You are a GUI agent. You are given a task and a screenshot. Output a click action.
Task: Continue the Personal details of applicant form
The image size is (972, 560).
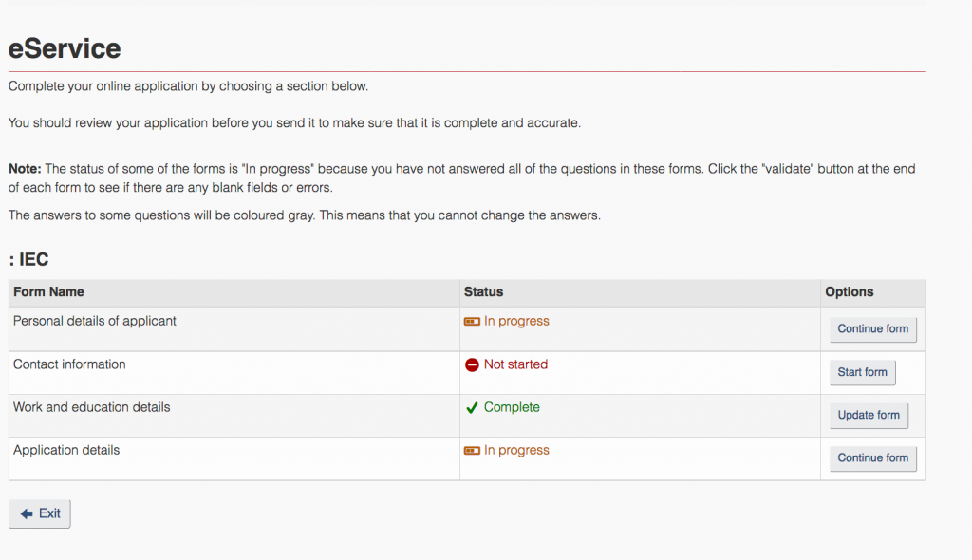(x=873, y=328)
